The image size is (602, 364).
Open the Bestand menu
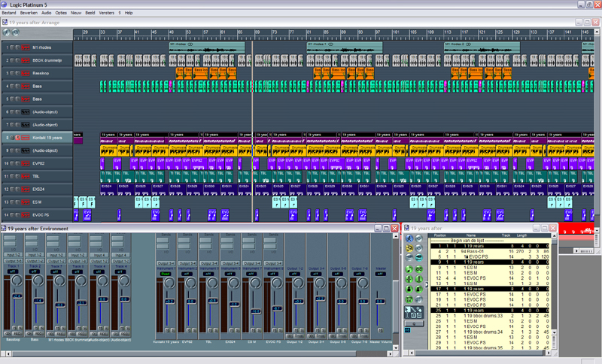9,13
